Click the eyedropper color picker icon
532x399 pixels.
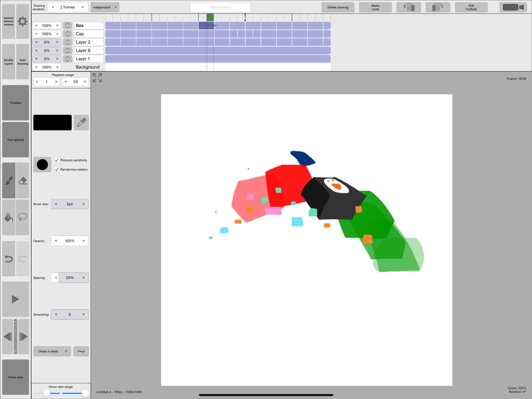coord(81,122)
